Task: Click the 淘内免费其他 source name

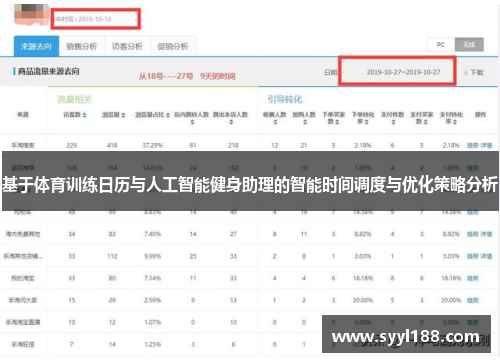Action: [23, 234]
